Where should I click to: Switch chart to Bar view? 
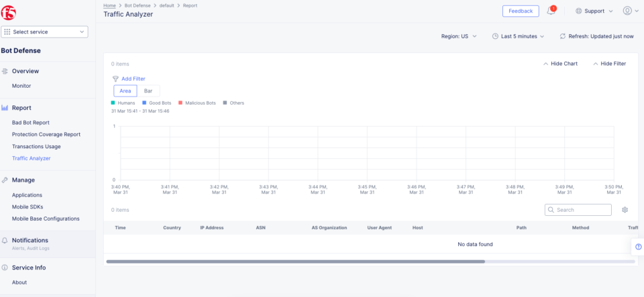(x=148, y=91)
